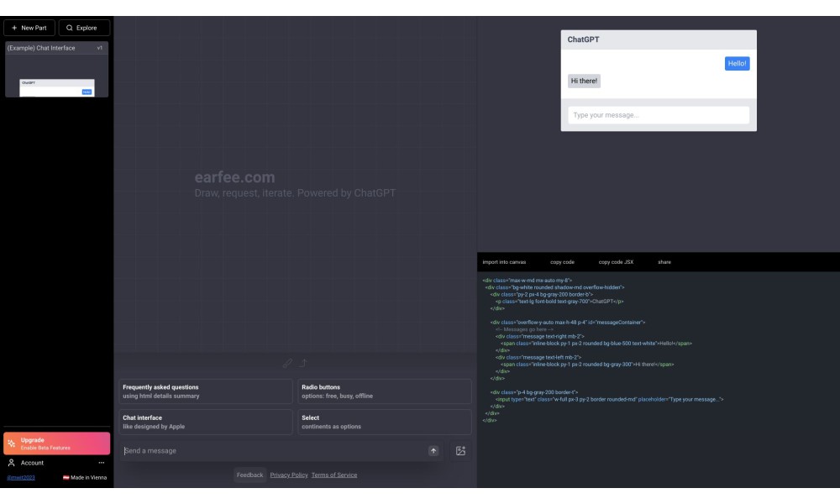Viewport: 840px width, 504px height.
Task: Click the messageContainer div code line
Action: pos(567,323)
